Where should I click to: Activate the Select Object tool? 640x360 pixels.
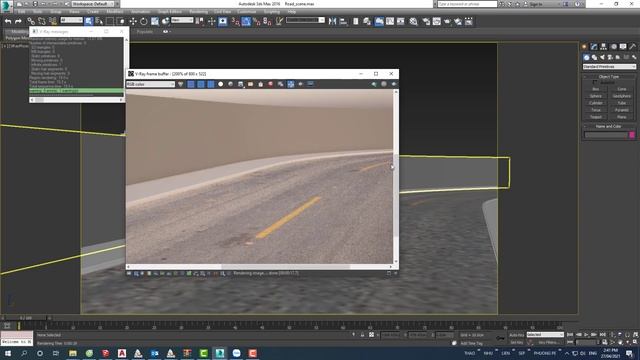(89, 21)
